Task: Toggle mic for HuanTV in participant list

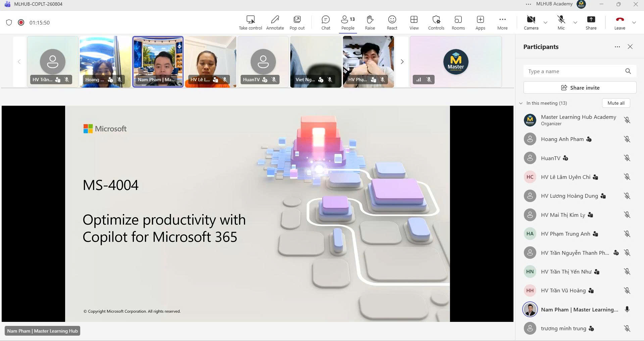Action: click(627, 158)
